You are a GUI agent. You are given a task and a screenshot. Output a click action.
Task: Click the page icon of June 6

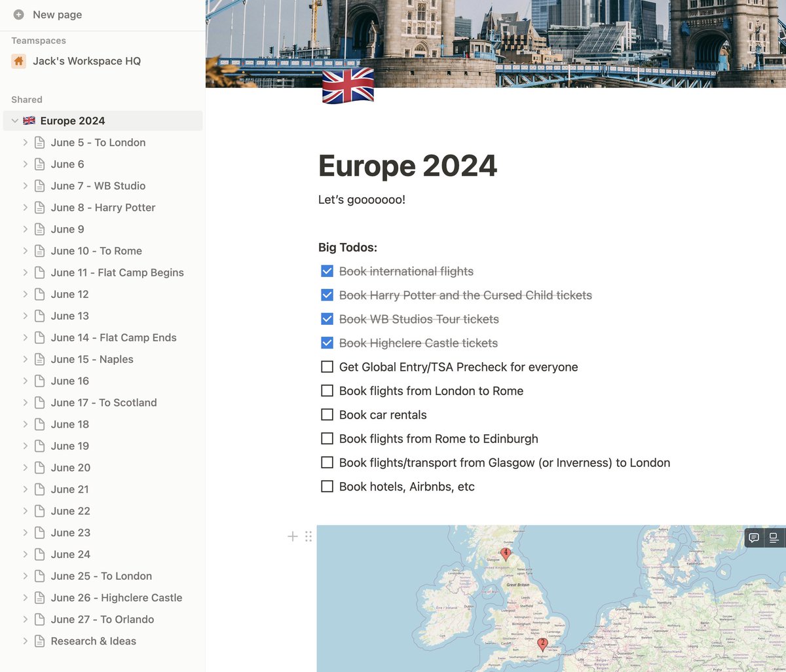40,164
